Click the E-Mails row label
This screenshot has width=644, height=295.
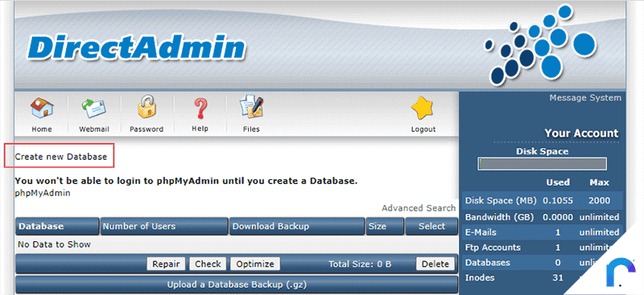click(481, 232)
